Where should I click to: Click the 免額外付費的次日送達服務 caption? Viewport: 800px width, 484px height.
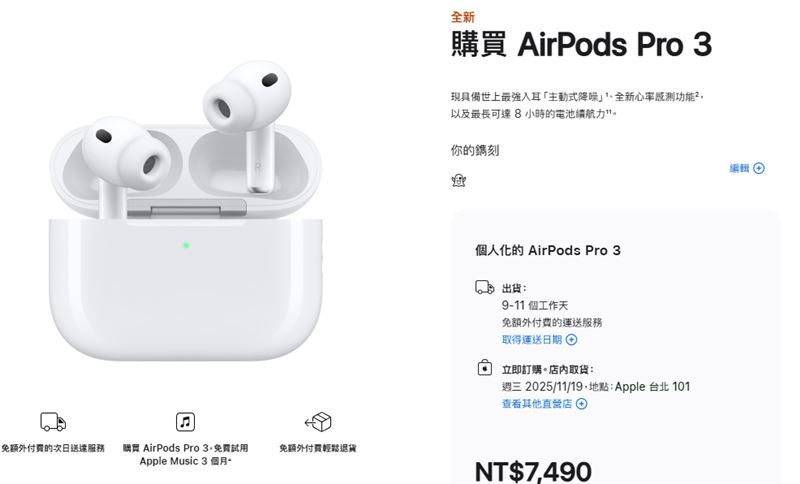pyautogui.click(x=53, y=448)
